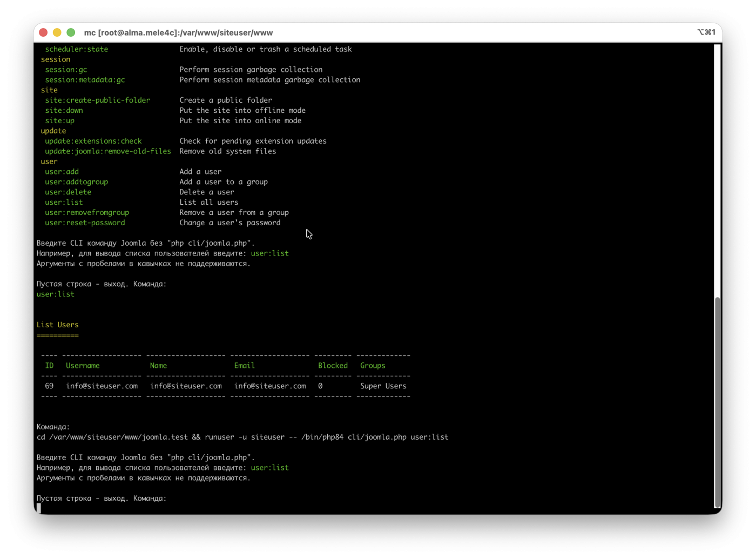Select the user ID value '69'
This screenshot has height=559, width=756.
pos(49,387)
